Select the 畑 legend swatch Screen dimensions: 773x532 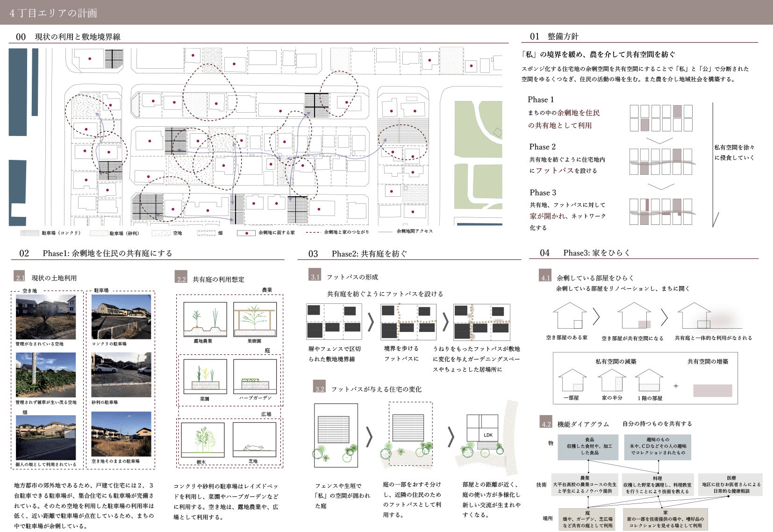[206, 233]
